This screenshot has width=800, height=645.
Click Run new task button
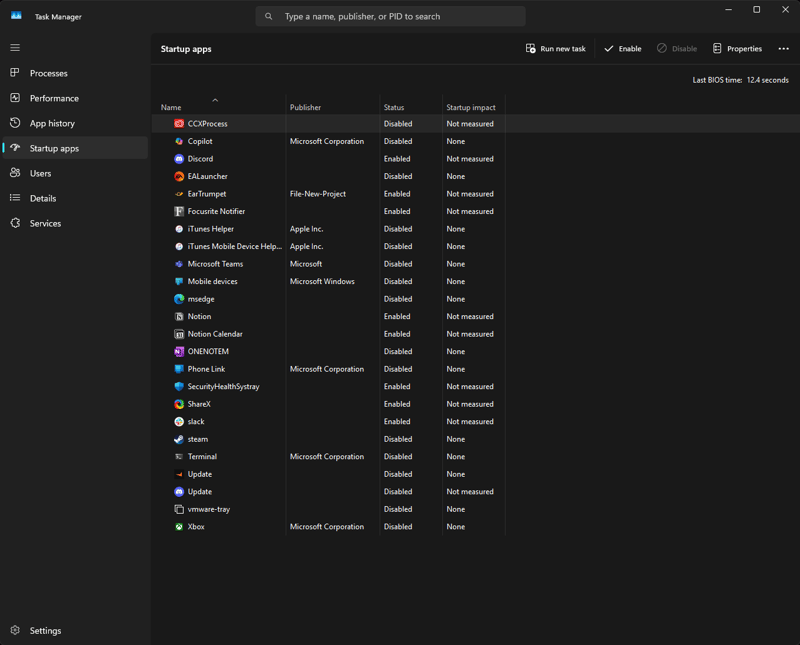[556, 48]
